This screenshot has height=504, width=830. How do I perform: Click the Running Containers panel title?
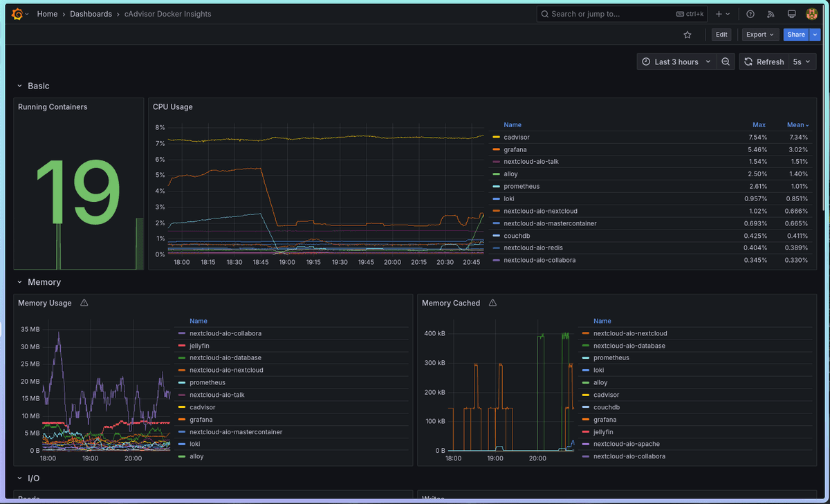pyautogui.click(x=53, y=107)
